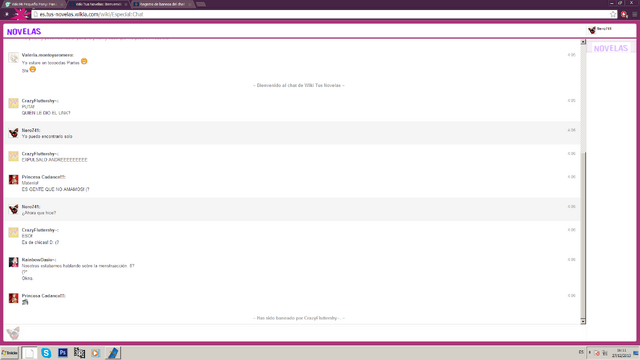The image size is (640, 360).
Task: Click the Inicio start button
Action: tap(9, 353)
